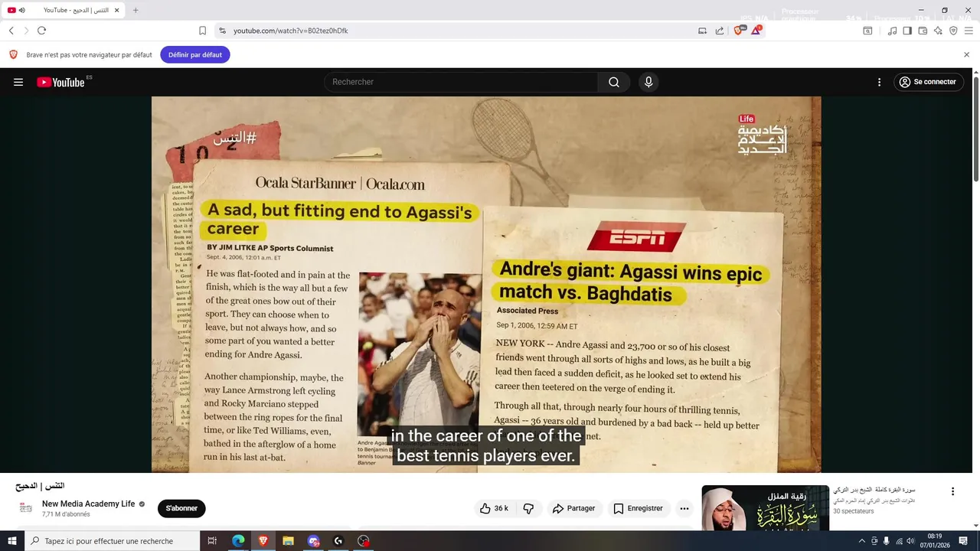
Task: Like the video showing 36 k
Action: coord(494,508)
